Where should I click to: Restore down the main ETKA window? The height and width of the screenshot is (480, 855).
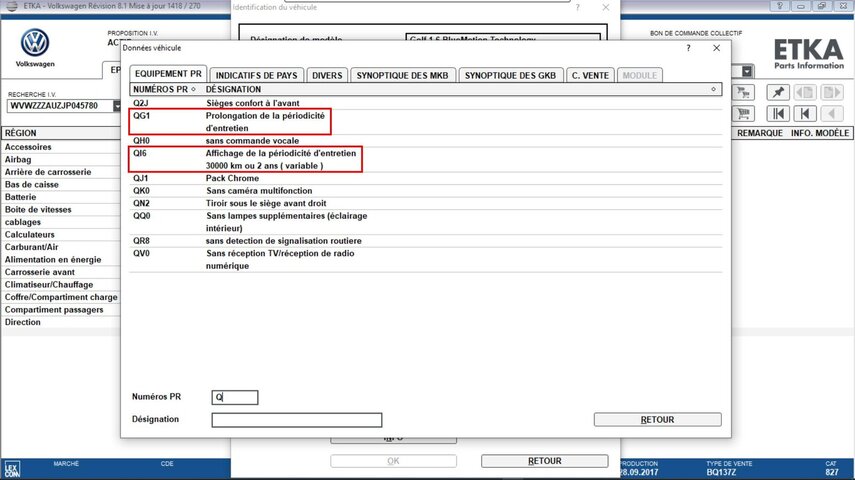pos(821,5)
